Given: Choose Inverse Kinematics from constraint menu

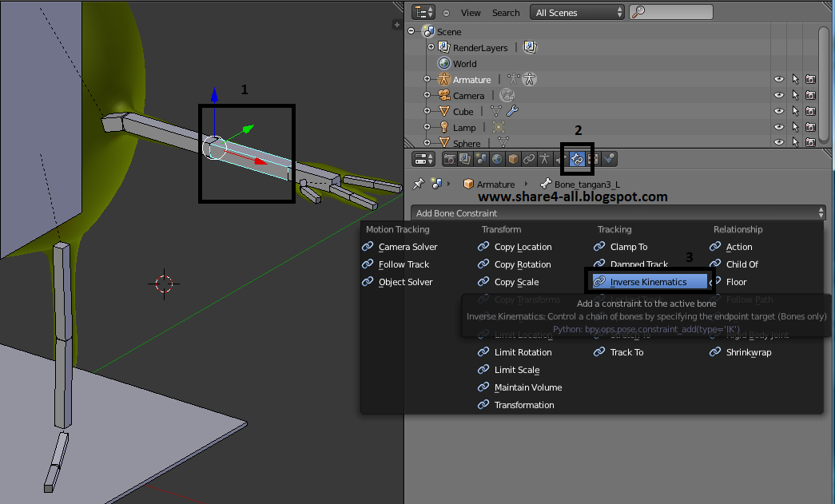Looking at the screenshot, I should (649, 281).
